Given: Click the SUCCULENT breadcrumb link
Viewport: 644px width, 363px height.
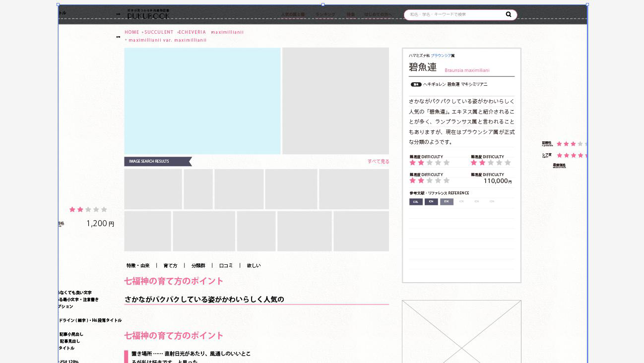Looking at the screenshot, I should click(159, 32).
